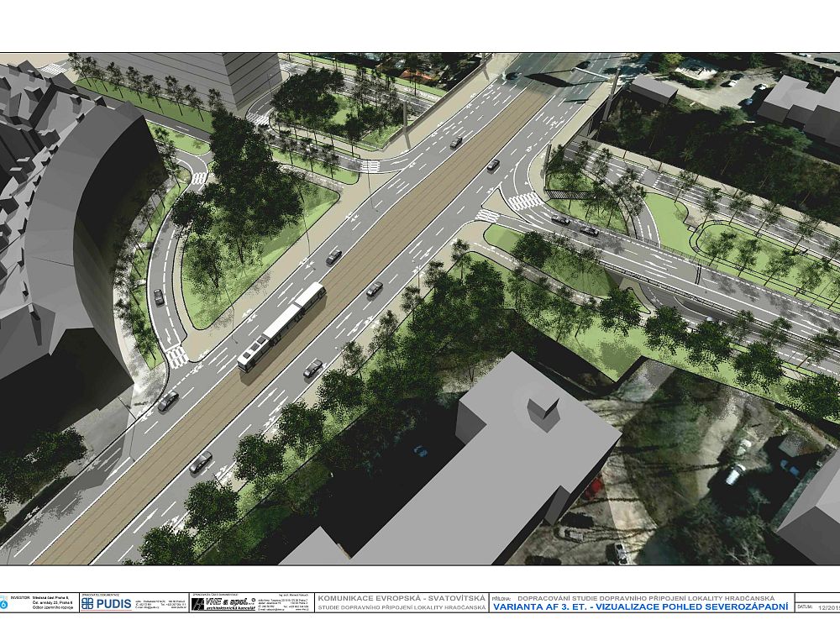Click the 'INVESTOR' label in title block
Image resolution: width=840 pixels, height=630 pixels.
21,596
